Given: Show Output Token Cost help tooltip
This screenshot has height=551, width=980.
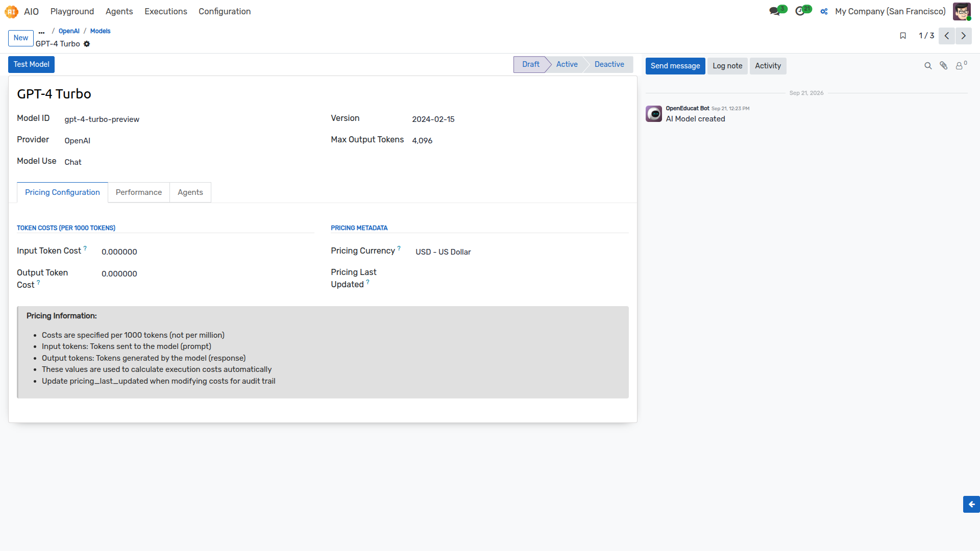Looking at the screenshot, I should 38,283.
